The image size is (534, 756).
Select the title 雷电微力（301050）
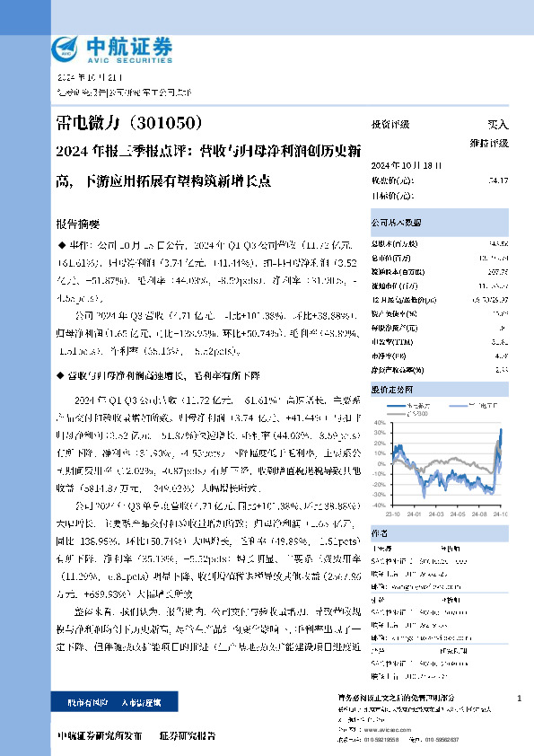[129, 123]
